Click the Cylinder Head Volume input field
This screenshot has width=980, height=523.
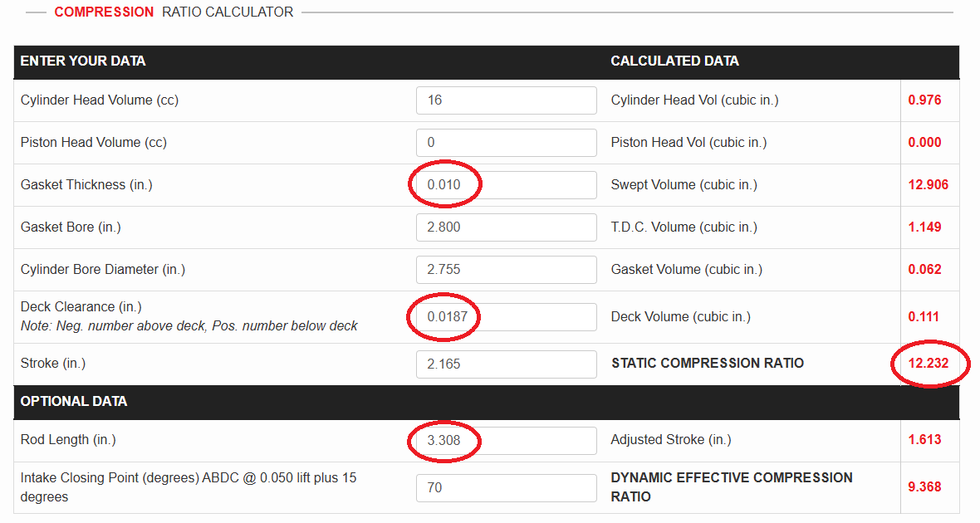coord(506,100)
